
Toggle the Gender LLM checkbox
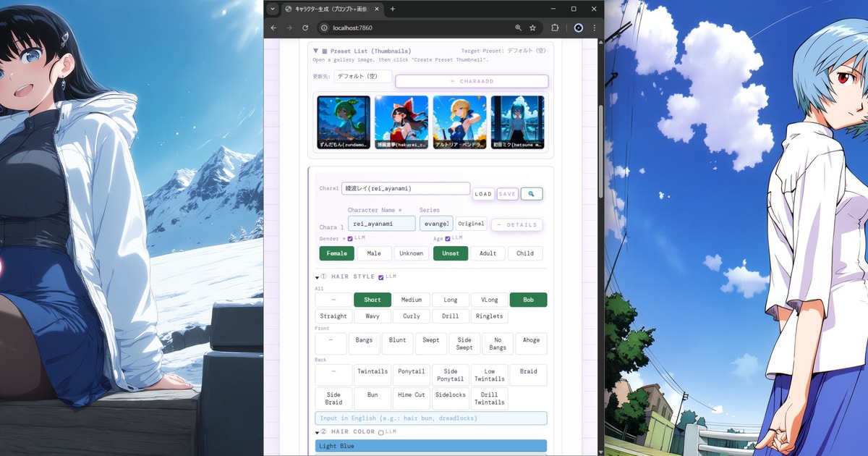click(350, 239)
